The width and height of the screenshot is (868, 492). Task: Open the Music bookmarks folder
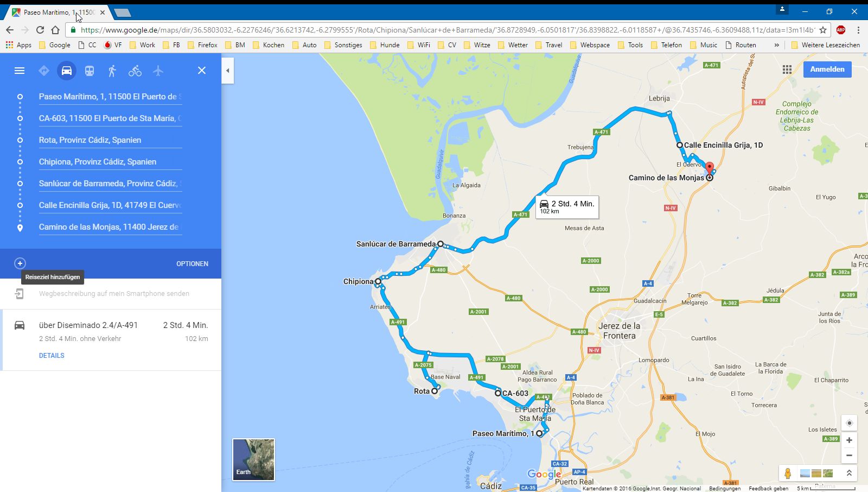(x=703, y=45)
